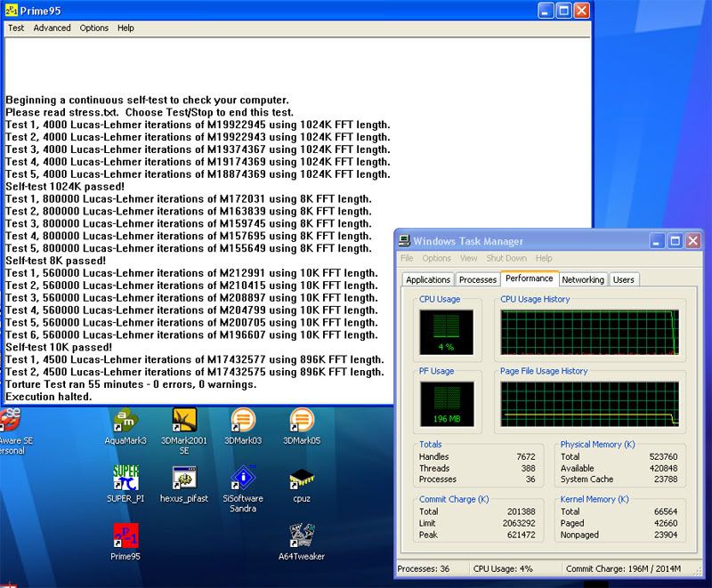Click 'CPU Usage: 4%' in the status bar
The height and width of the screenshot is (588, 712).
coord(503,569)
